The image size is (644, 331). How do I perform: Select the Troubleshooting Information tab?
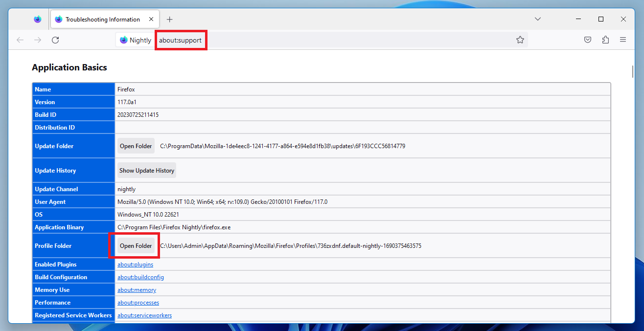(104, 20)
